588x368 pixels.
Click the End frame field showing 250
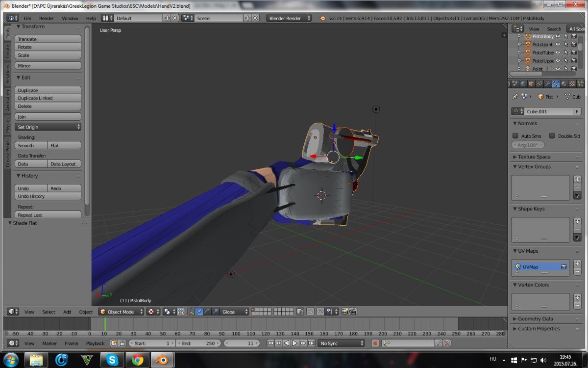pyautogui.click(x=199, y=343)
